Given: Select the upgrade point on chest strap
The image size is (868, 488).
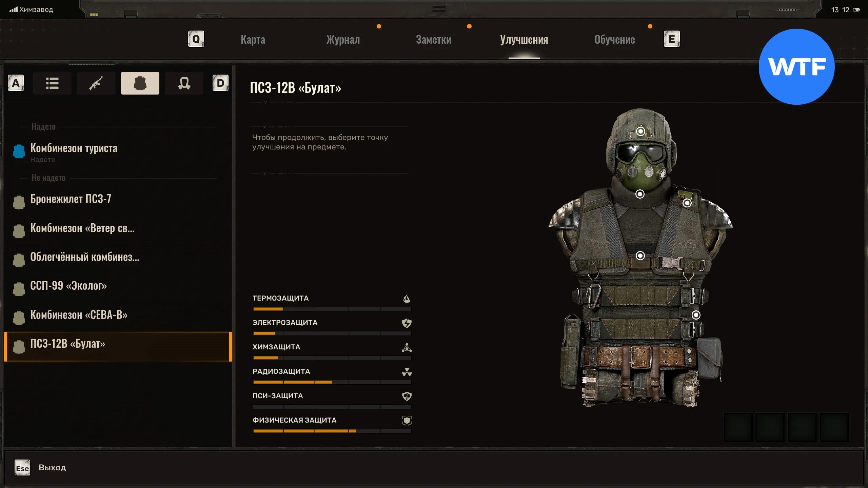Looking at the screenshot, I should click(640, 256).
